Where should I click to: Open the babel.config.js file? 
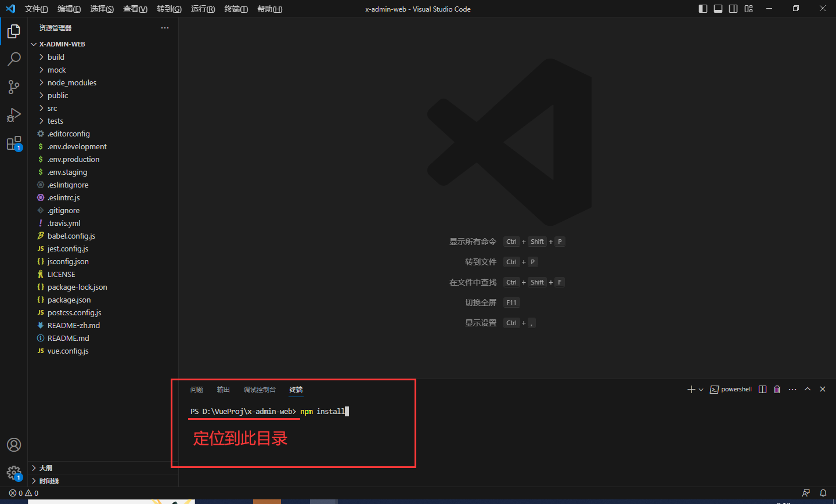pos(103,236)
